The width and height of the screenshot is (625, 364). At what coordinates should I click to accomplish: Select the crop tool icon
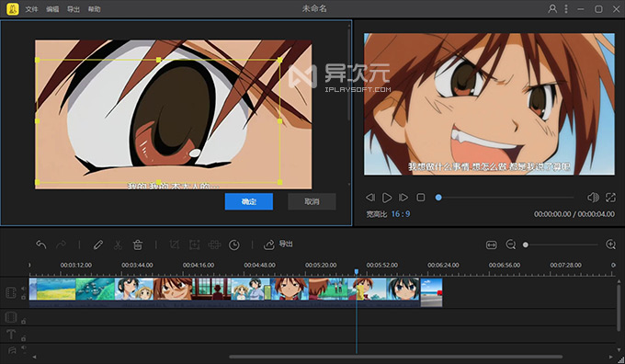(175, 245)
